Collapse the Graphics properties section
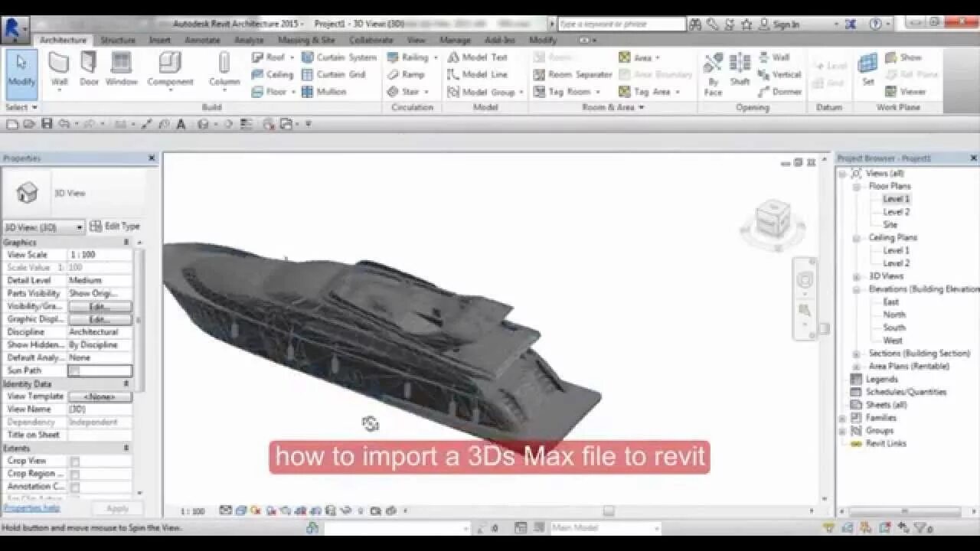The height and width of the screenshot is (551, 980). point(126,242)
